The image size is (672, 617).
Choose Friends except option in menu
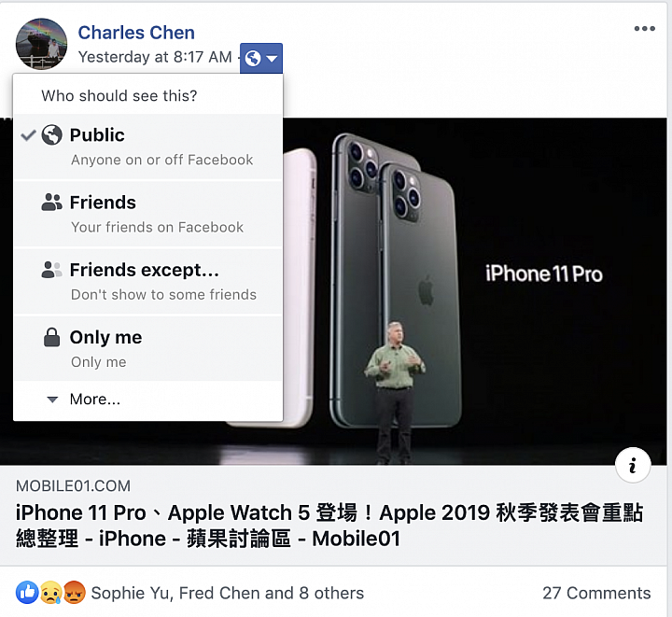pyautogui.click(x=147, y=282)
